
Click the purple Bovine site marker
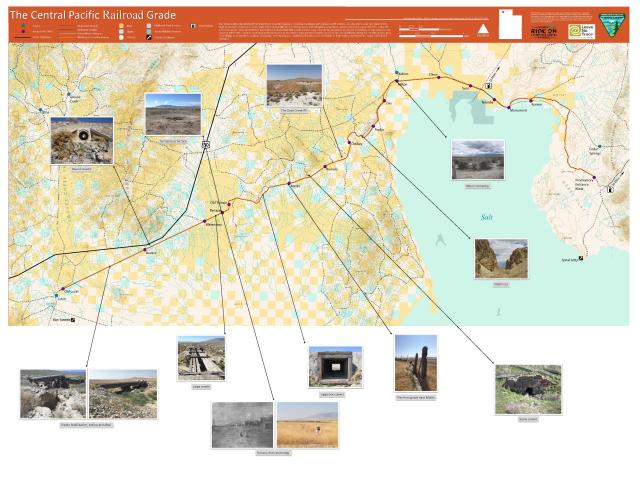(x=144, y=250)
